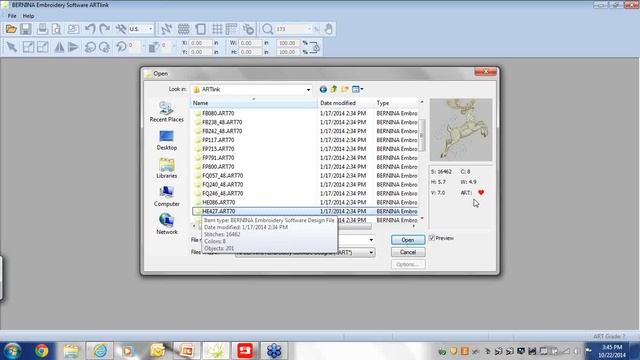The image size is (640, 360).
Task: Expand the Files of type dropdown arrow
Action: pyautogui.click(x=371, y=253)
